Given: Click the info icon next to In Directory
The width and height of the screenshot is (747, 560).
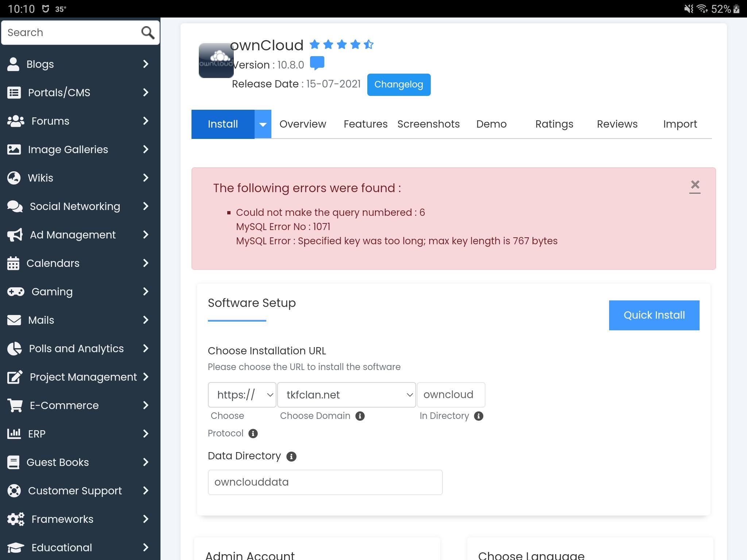Looking at the screenshot, I should point(479,416).
